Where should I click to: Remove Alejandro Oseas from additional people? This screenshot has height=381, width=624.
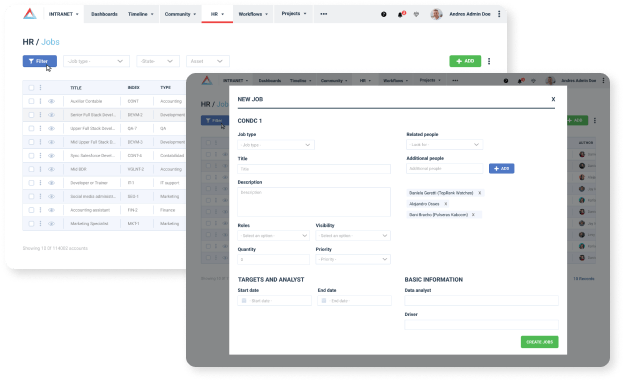coord(446,204)
